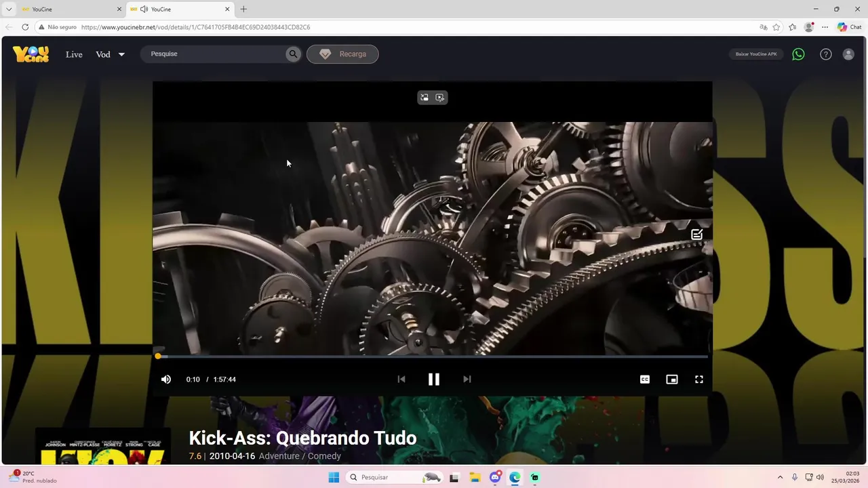Open the weather widget 20°C
The height and width of the screenshot is (488, 868).
click(33, 477)
